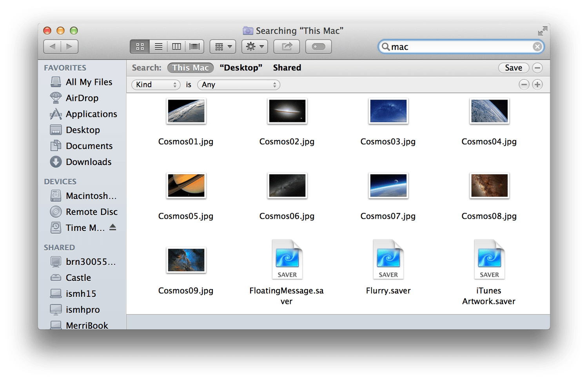Select the Flurry.saver file icon

coord(388,259)
